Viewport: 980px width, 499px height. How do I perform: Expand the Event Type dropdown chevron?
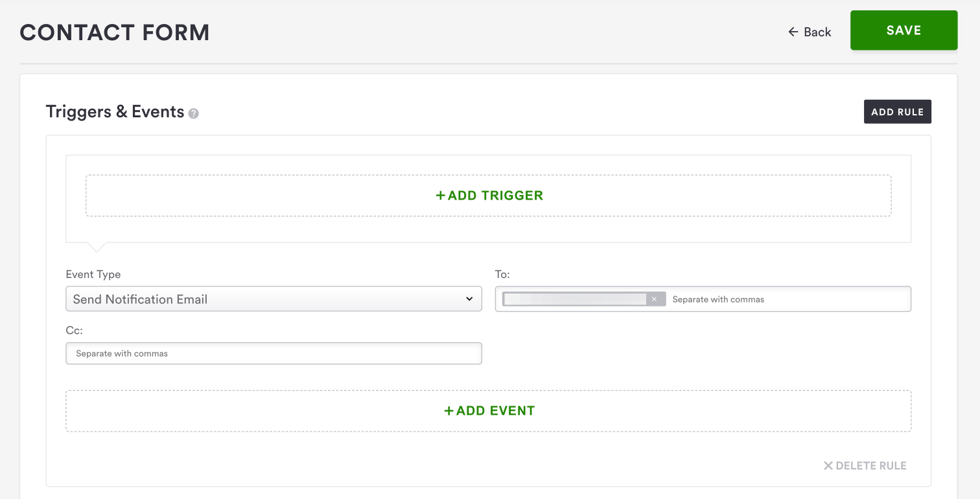[469, 299]
